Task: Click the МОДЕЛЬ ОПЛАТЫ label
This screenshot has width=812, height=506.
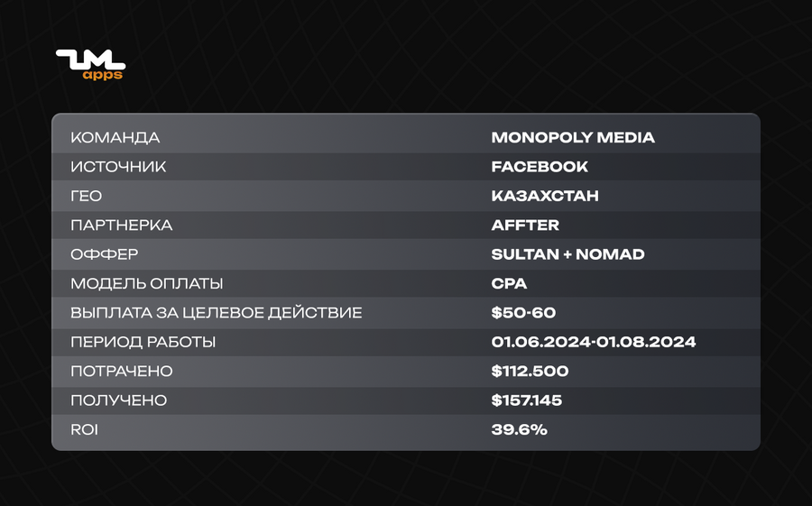Action: pyautogui.click(x=146, y=284)
